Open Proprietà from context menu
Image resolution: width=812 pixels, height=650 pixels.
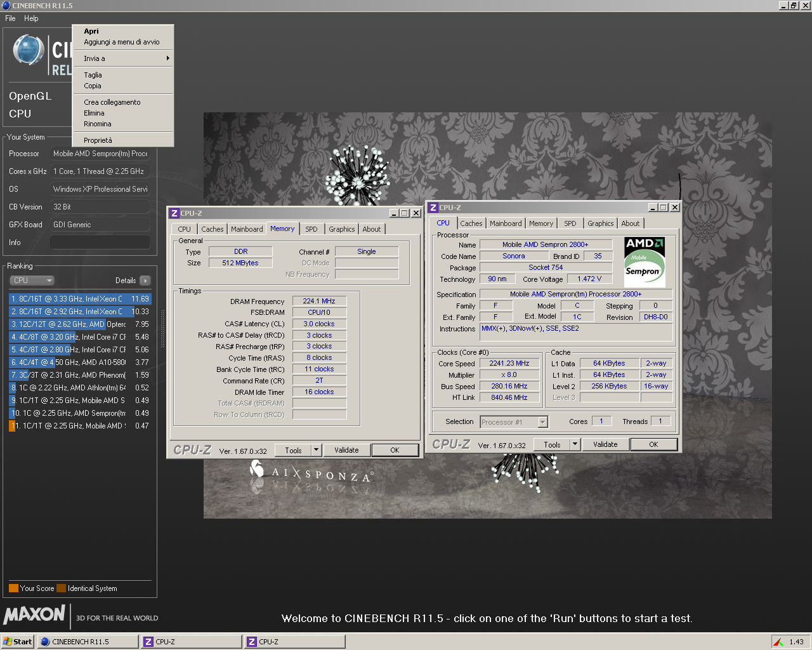(x=123, y=140)
